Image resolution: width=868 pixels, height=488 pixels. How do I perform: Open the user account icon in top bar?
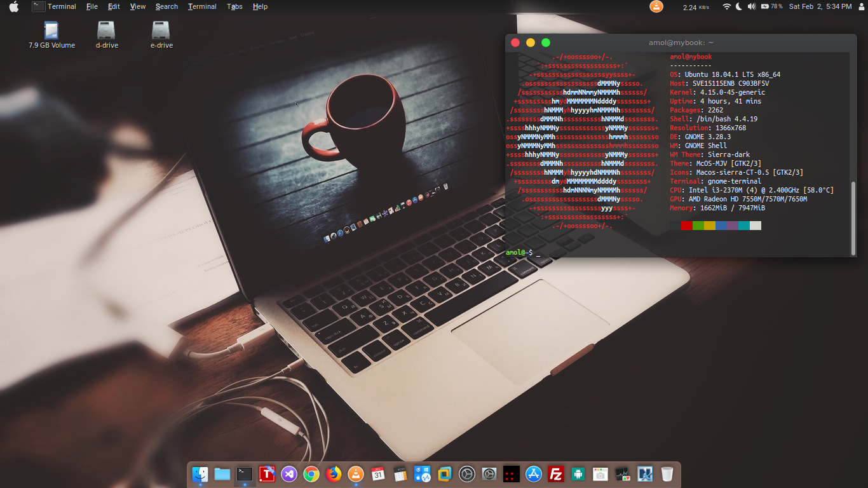pyautogui.click(x=861, y=6)
